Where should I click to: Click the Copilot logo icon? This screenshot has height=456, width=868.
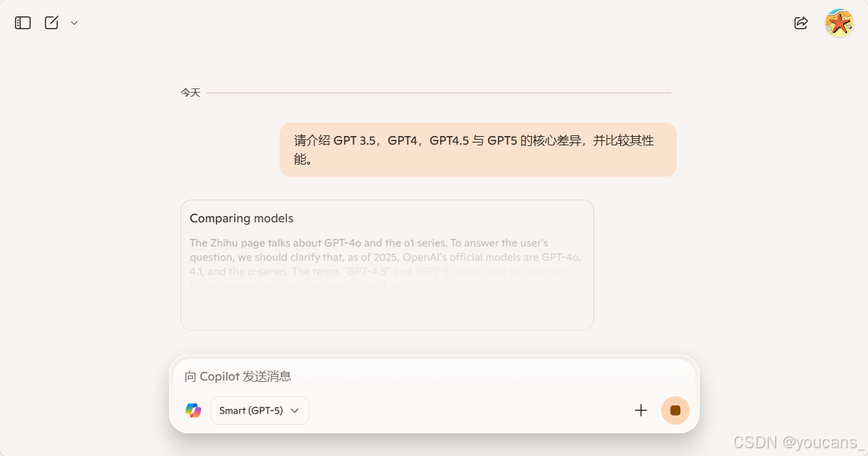(x=193, y=410)
